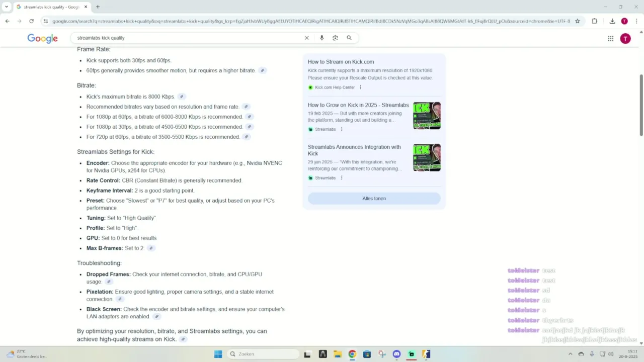Open the Google apps grid
Viewport: 644px width, 362px height.
[610, 39]
